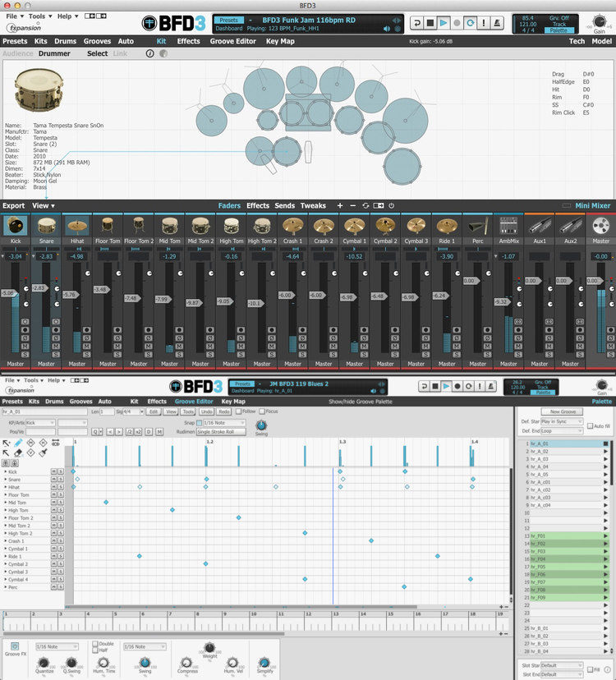Open the View dropdown above the mixer

[44, 205]
